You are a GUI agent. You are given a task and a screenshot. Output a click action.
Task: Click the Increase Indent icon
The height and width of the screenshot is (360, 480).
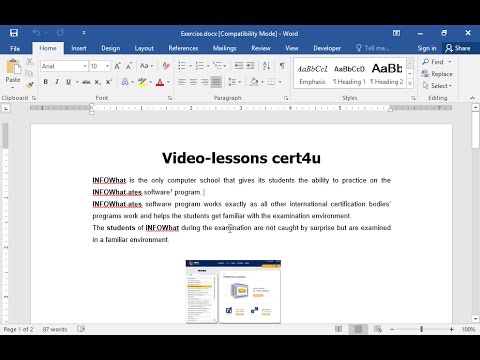[250, 66]
